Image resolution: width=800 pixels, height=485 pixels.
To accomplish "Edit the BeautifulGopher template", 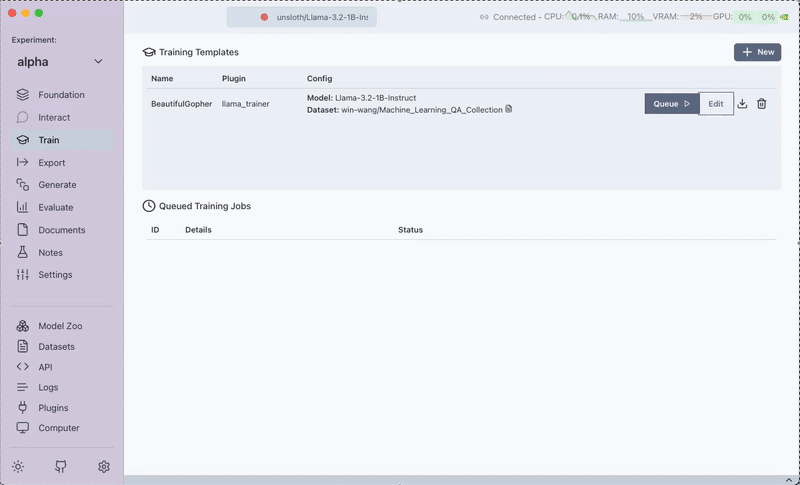I will pyautogui.click(x=716, y=104).
